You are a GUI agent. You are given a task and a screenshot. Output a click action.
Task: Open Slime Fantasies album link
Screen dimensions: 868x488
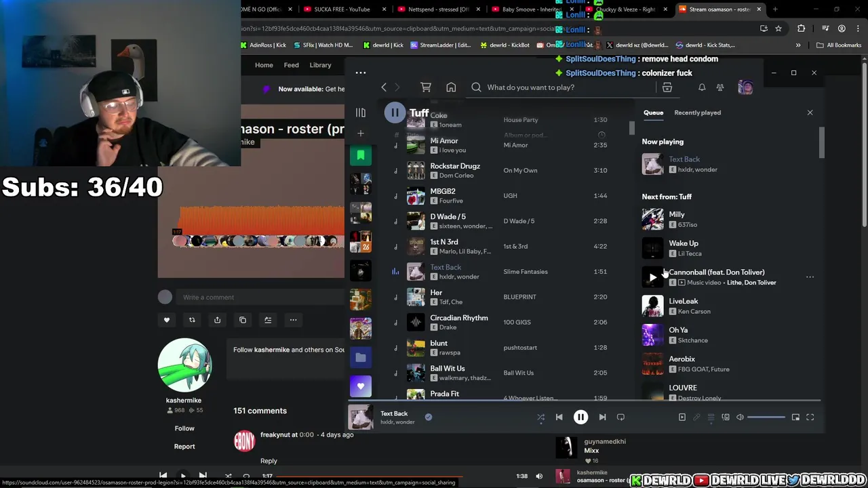(x=525, y=272)
